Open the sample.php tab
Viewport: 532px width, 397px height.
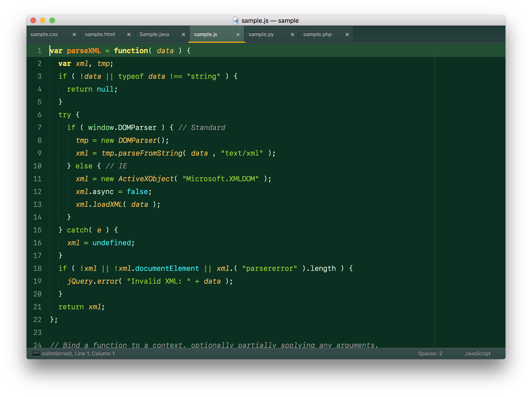pos(317,34)
